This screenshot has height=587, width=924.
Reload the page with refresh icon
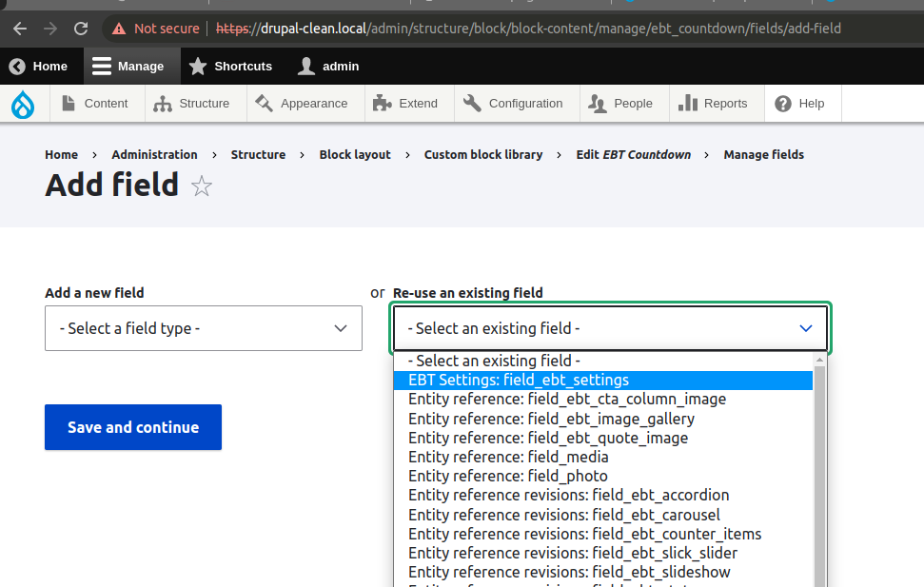81,29
